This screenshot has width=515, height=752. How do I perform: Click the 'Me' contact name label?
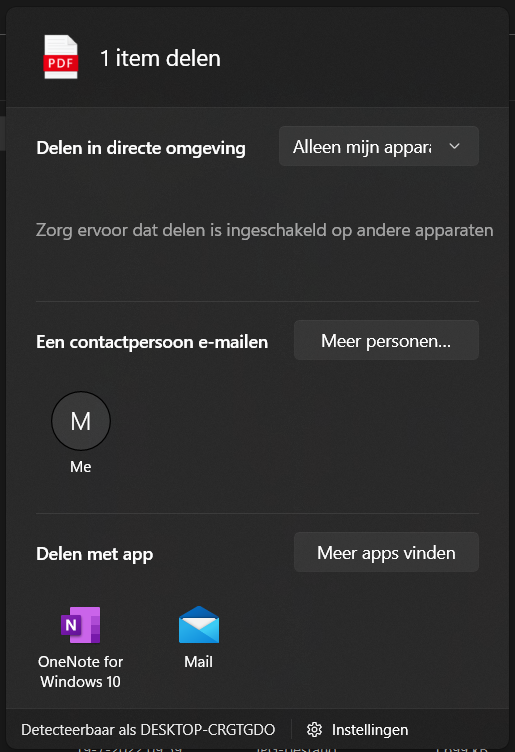(x=81, y=467)
